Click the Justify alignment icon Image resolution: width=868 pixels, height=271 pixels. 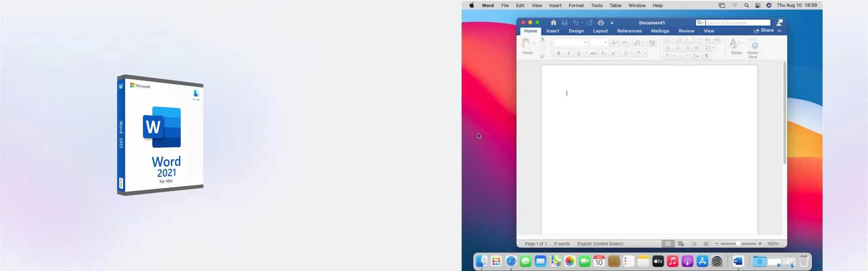click(x=697, y=48)
